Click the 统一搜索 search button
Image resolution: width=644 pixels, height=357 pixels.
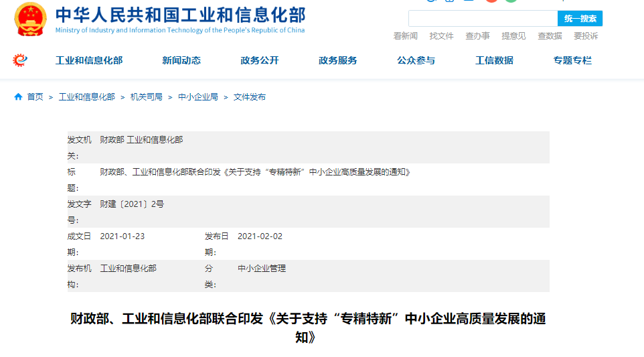point(580,19)
